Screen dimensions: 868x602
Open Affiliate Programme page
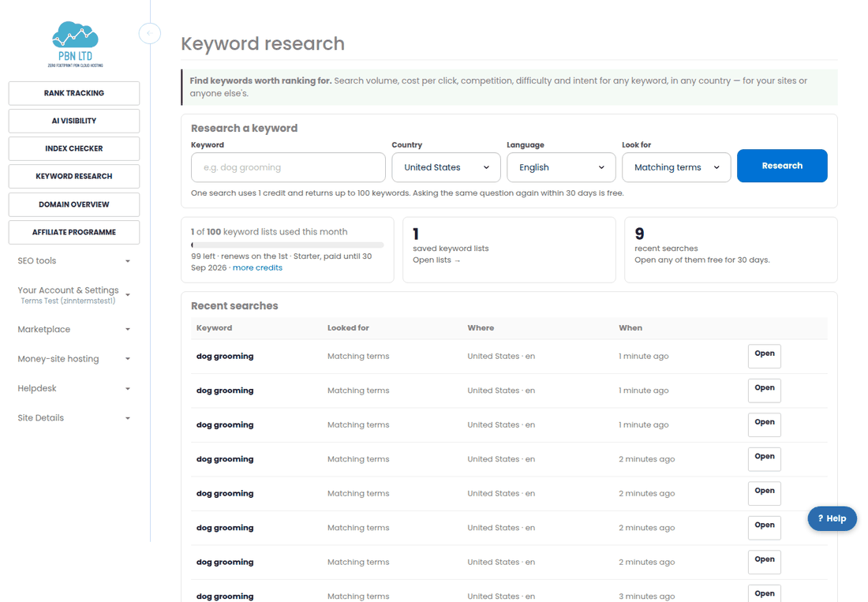pos(74,232)
